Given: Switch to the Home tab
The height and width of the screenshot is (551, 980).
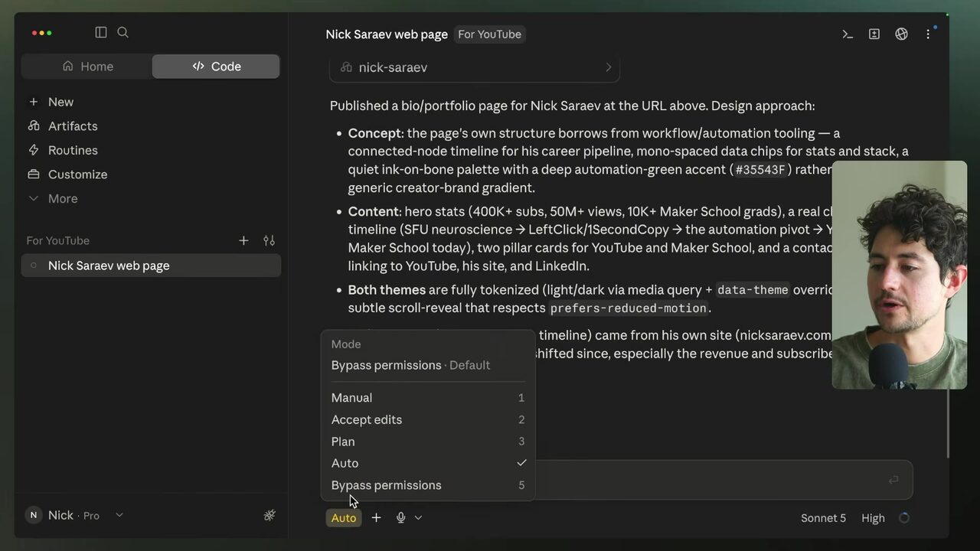Looking at the screenshot, I should pos(87,67).
